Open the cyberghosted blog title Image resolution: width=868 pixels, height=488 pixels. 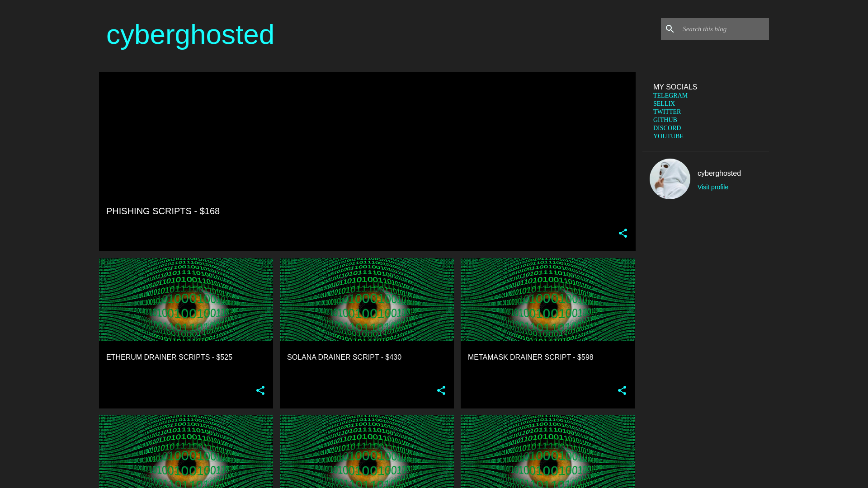click(190, 35)
